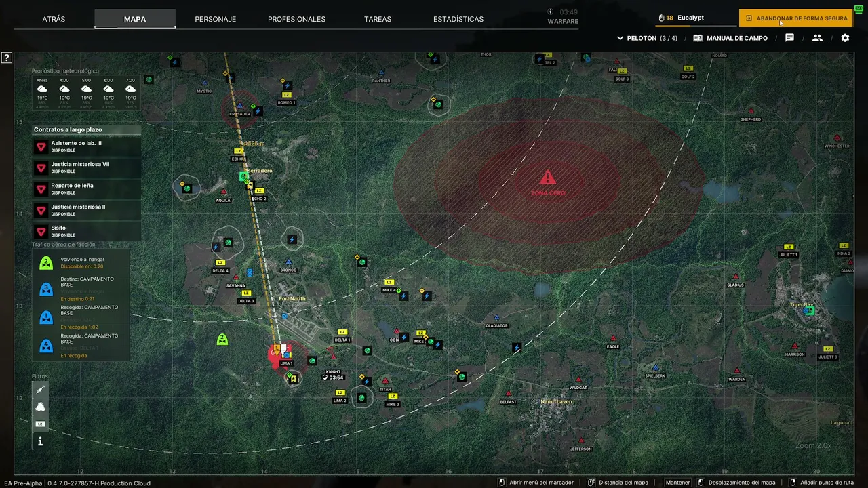Switch to the ESTADÍSTICAS tab

click(x=458, y=19)
